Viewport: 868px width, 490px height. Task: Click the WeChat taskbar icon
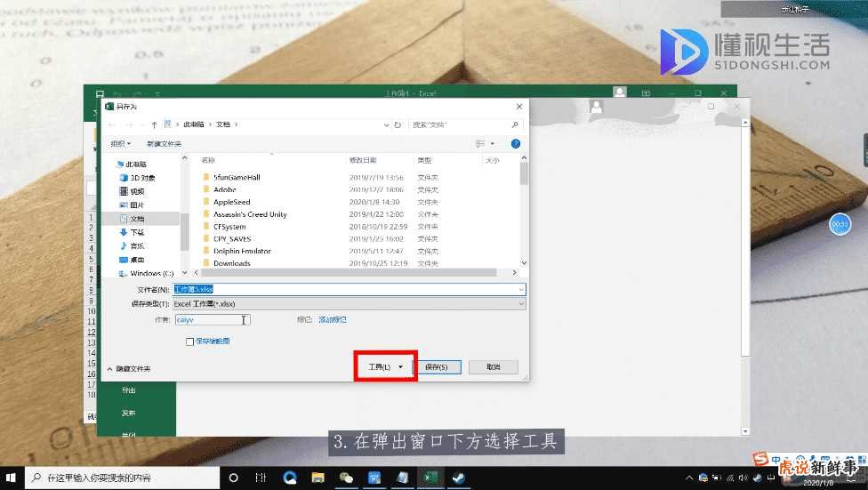point(347,478)
